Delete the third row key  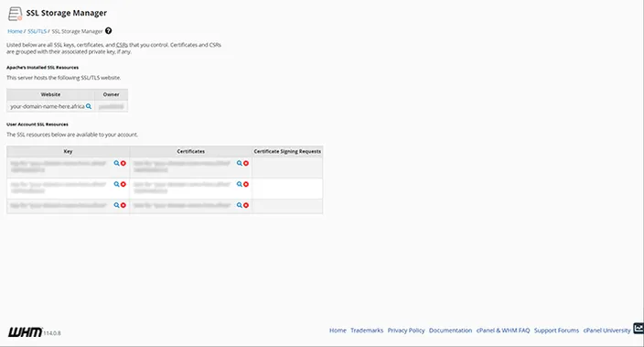[x=123, y=205]
